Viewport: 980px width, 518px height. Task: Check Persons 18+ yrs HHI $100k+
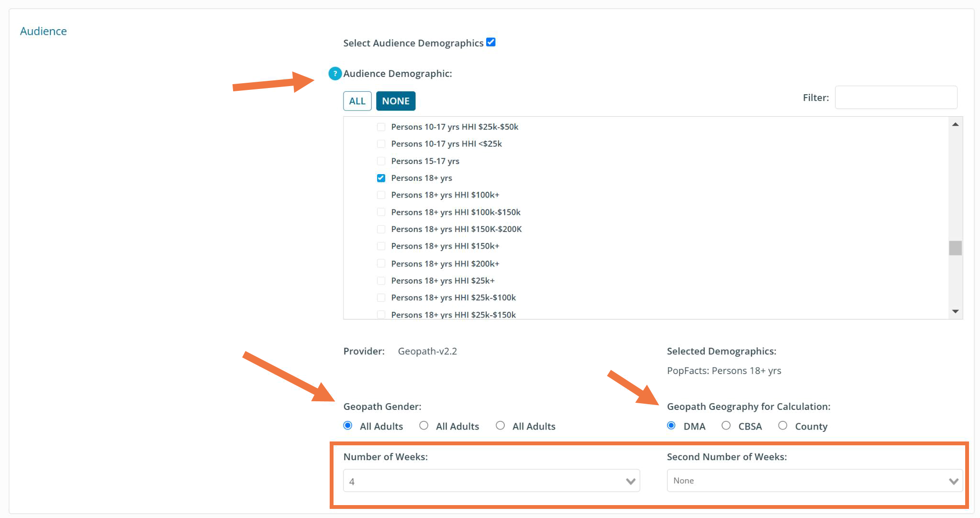pos(381,195)
